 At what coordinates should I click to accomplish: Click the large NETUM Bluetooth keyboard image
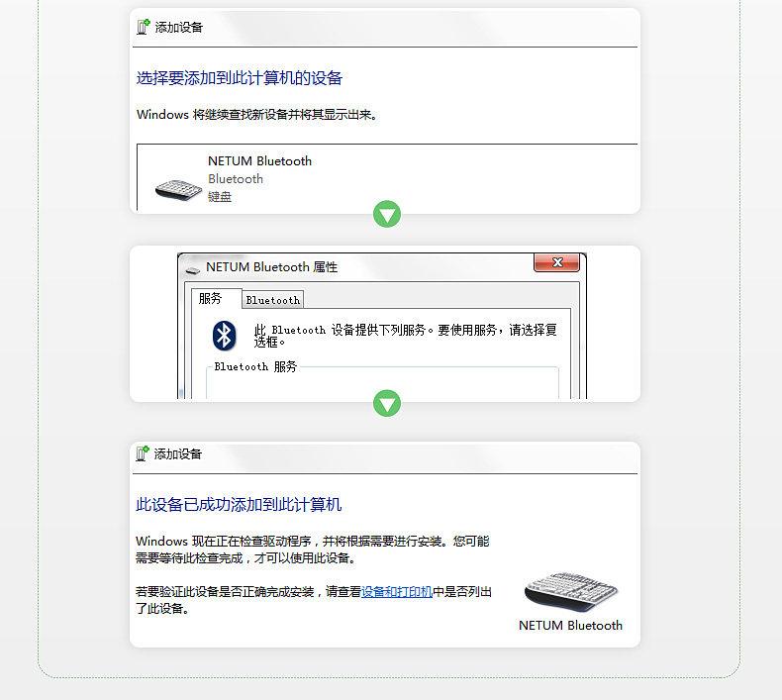click(570, 592)
